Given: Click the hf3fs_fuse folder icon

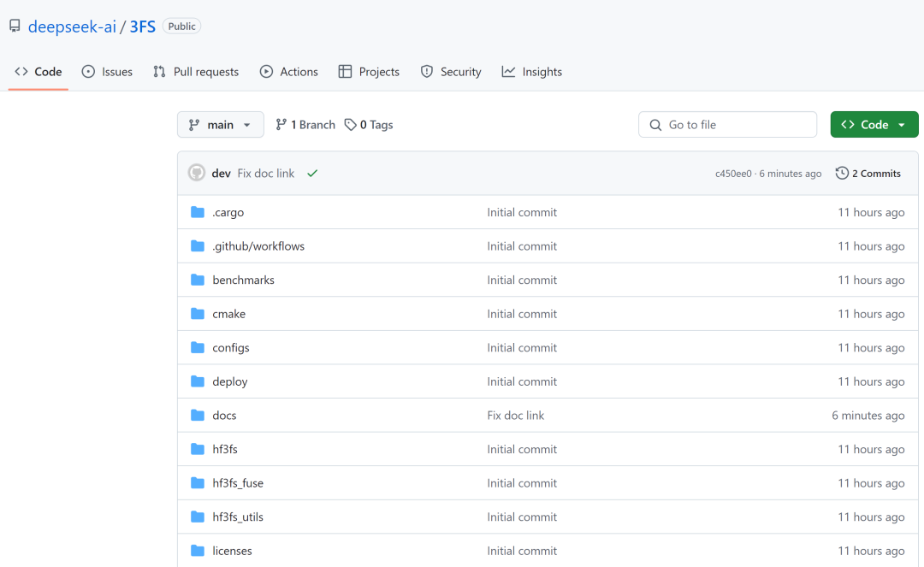Looking at the screenshot, I should click(198, 483).
